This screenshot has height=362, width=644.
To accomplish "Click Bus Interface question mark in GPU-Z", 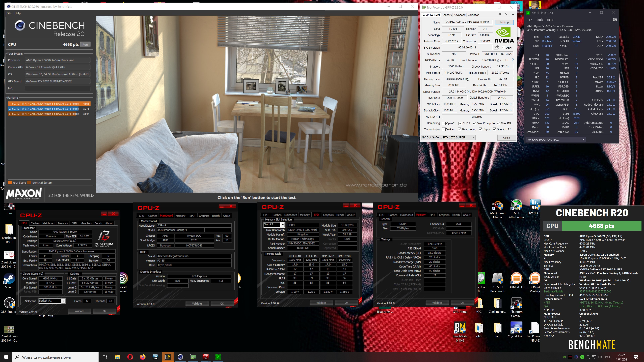I will point(513,60).
